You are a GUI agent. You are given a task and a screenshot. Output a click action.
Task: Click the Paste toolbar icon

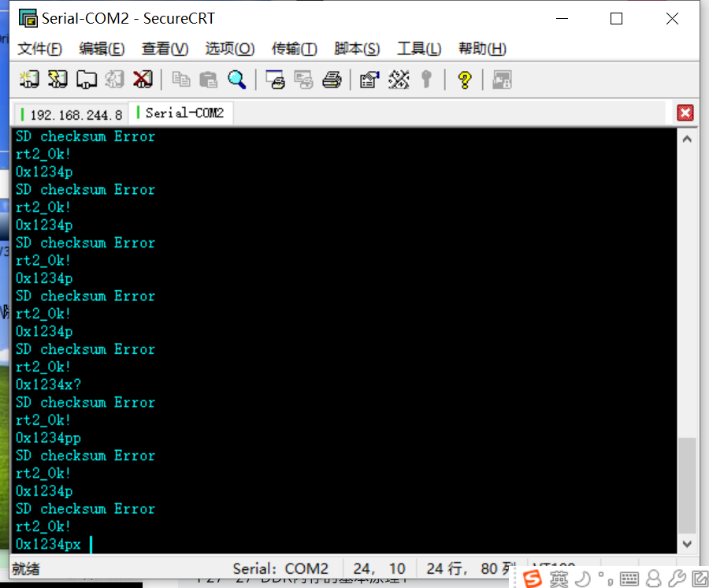pyautogui.click(x=209, y=80)
